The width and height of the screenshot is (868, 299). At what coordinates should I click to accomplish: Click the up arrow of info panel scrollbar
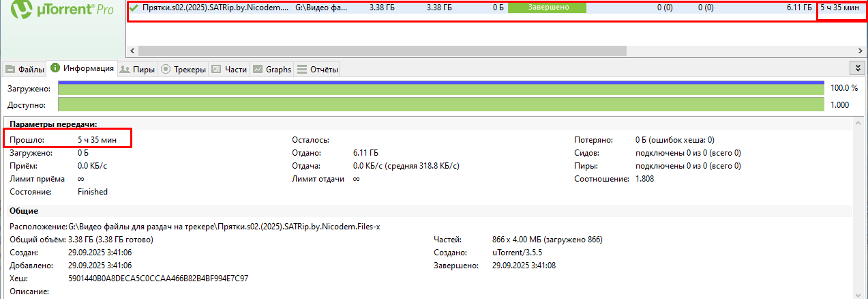point(859,124)
